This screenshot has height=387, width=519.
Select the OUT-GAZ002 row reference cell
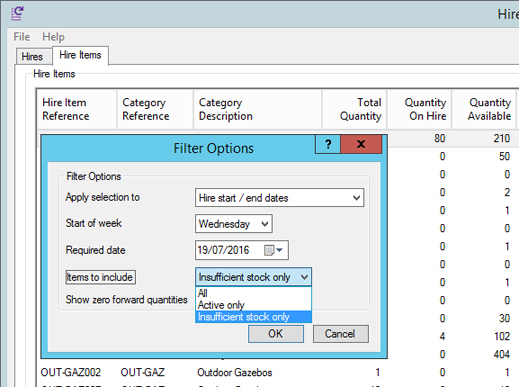tap(71, 372)
